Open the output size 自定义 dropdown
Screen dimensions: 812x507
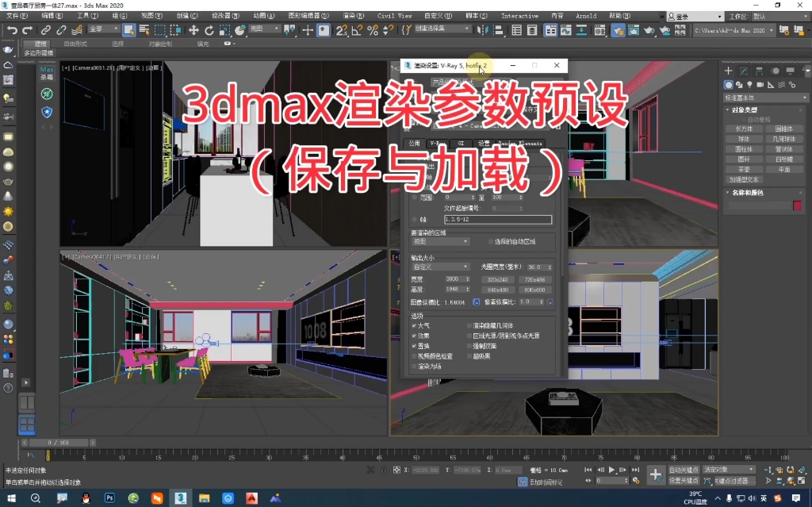point(439,266)
